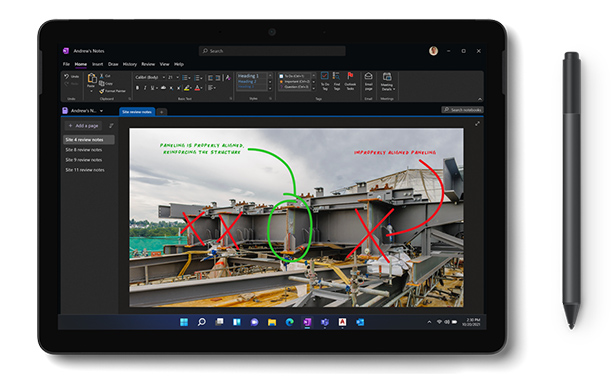
Task: Apply the yellow text highlight color
Action: [187, 88]
